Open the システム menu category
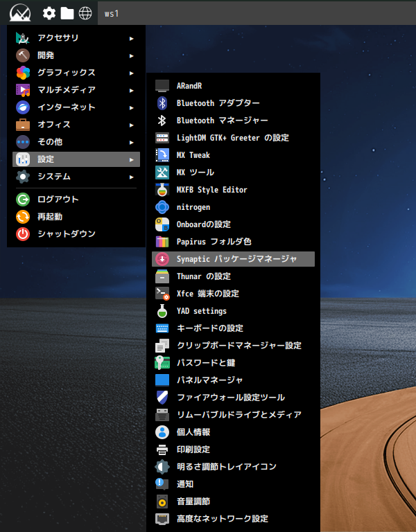 [x=76, y=177]
